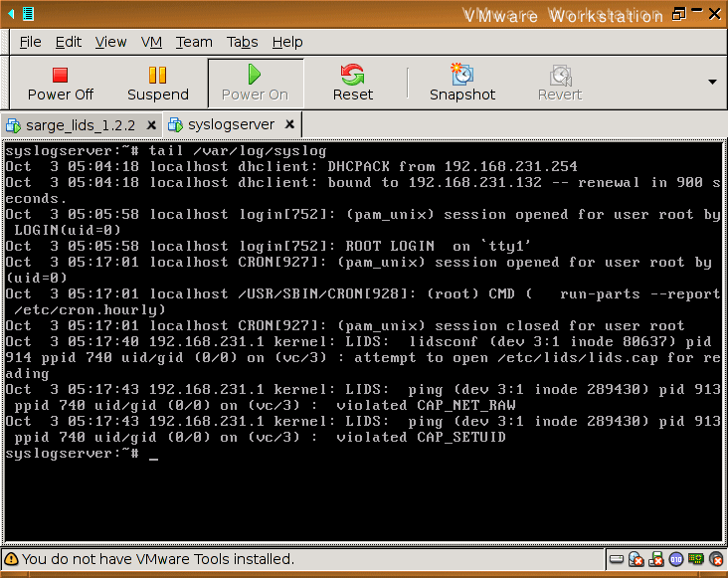Click the floppy drive status icon
This screenshot has height=578, width=728.
click(656, 559)
